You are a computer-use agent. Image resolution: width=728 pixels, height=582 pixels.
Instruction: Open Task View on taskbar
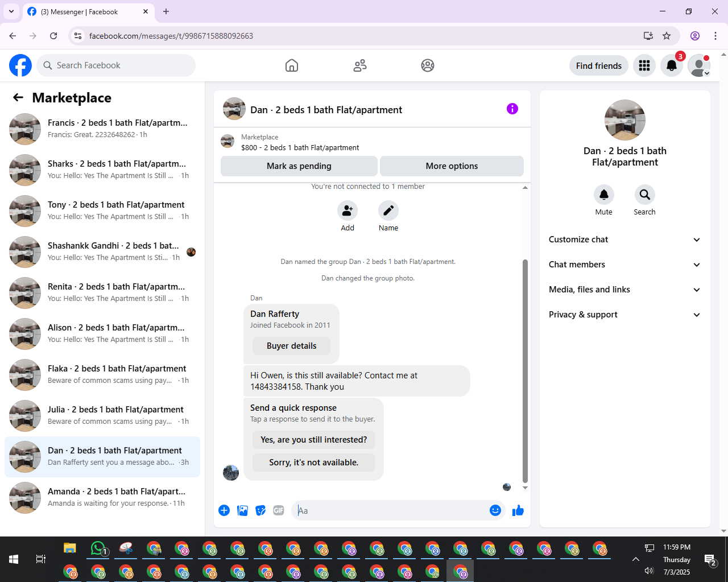[41, 559]
